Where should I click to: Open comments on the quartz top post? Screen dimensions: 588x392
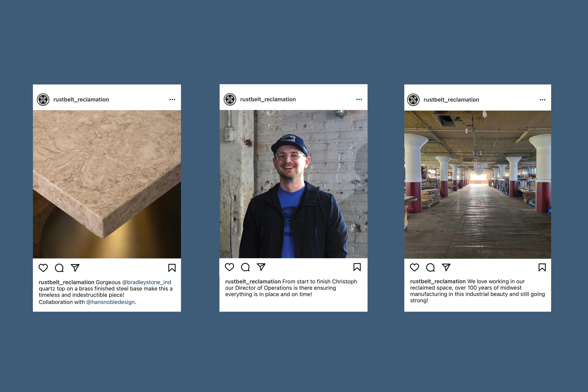point(59,268)
